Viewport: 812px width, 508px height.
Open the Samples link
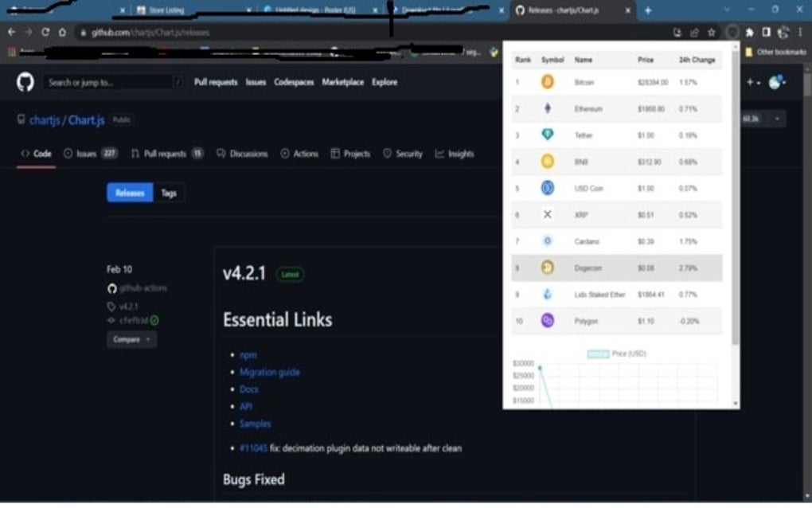[x=255, y=423]
